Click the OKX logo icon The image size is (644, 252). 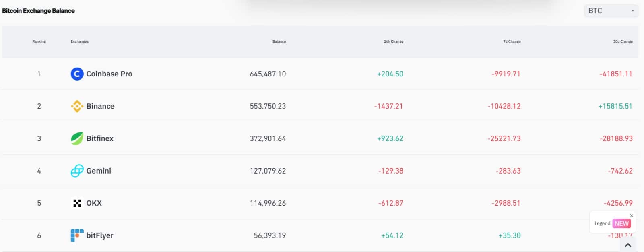click(77, 203)
